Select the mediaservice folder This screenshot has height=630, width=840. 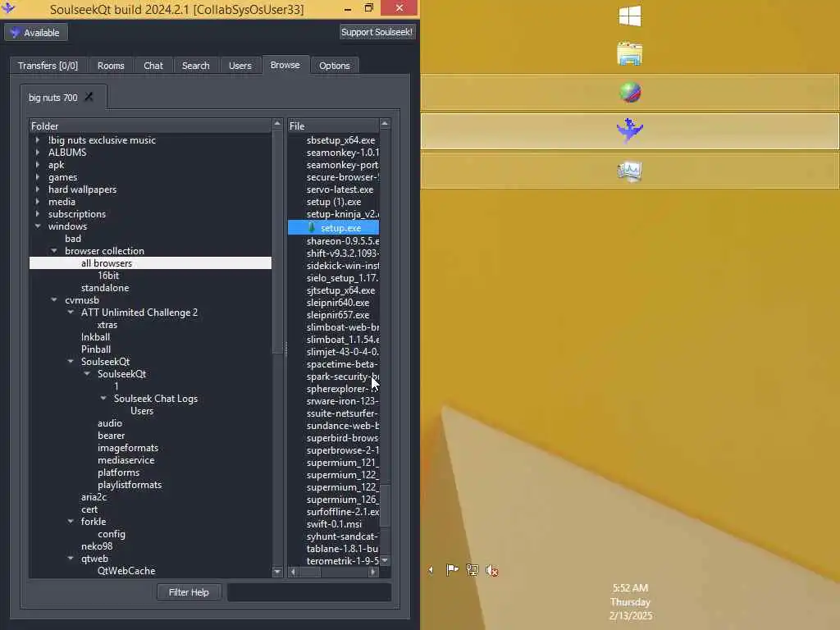coord(126,459)
